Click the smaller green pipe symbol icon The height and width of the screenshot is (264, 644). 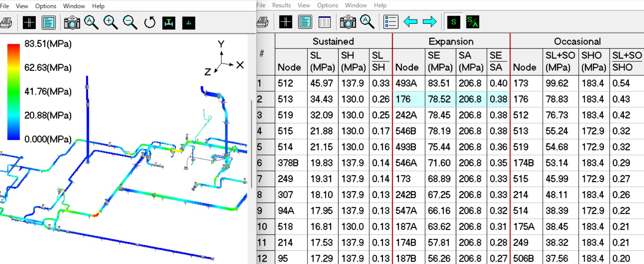(x=189, y=23)
